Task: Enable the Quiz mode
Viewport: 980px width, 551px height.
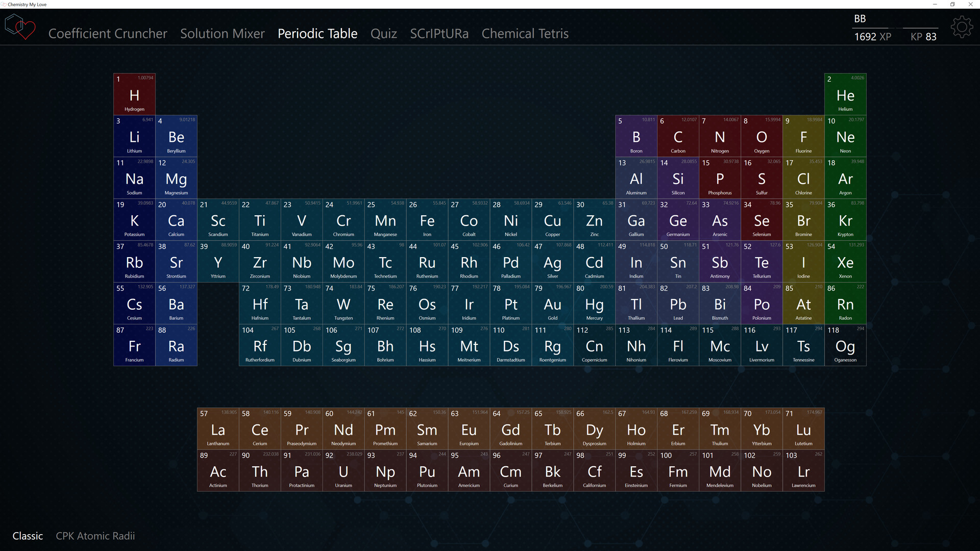Action: coord(382,33)
